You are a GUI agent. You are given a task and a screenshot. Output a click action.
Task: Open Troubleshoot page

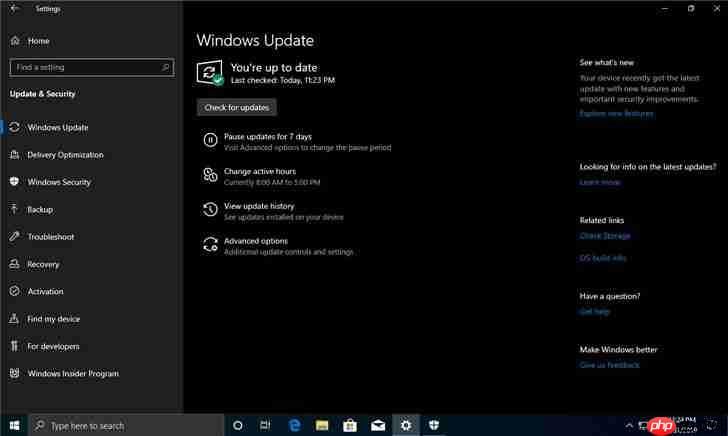51,237
